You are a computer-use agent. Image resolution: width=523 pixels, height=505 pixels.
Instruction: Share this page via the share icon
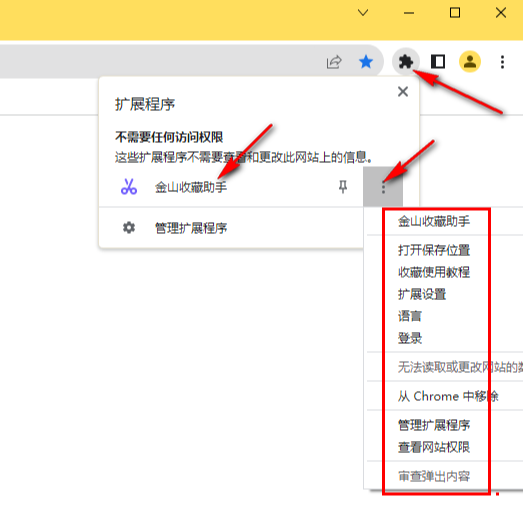click(334, 62)
